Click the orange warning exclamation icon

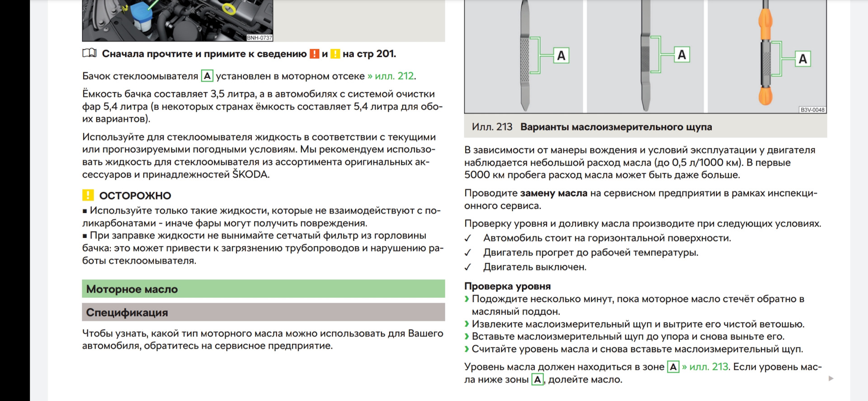314,54
